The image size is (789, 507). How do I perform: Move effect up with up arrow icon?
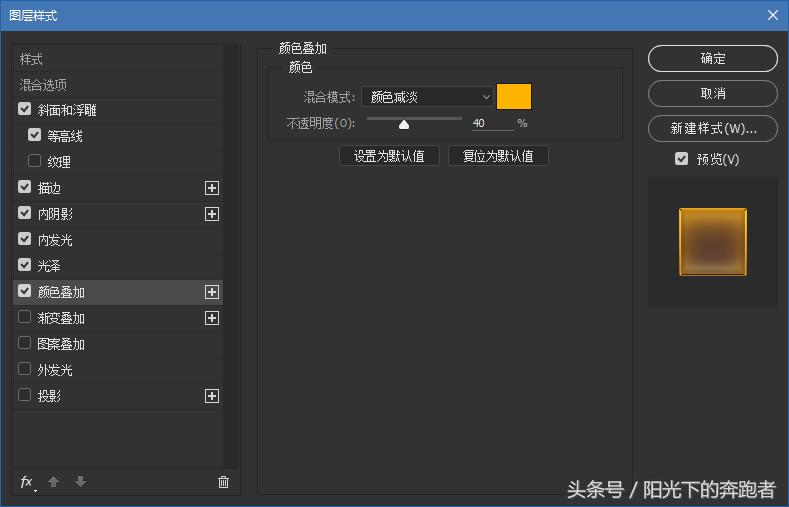pyautogui.click(x=53, y=482)
